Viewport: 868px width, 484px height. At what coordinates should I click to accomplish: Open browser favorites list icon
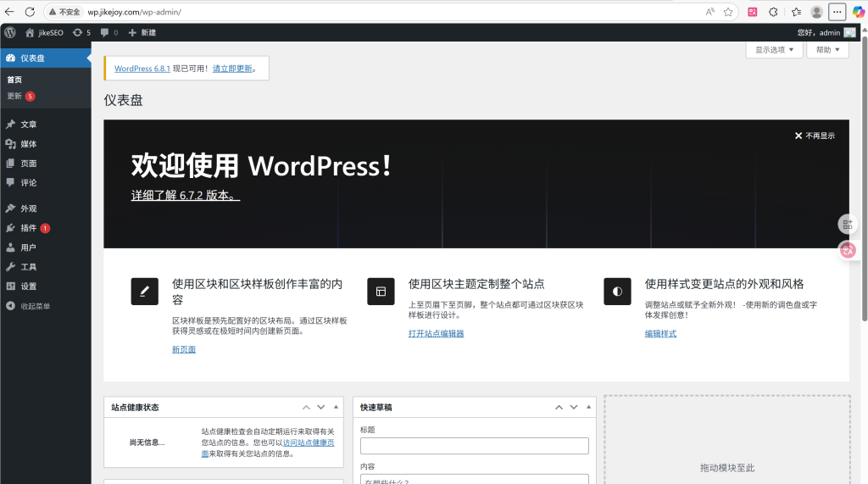(796, 12)
